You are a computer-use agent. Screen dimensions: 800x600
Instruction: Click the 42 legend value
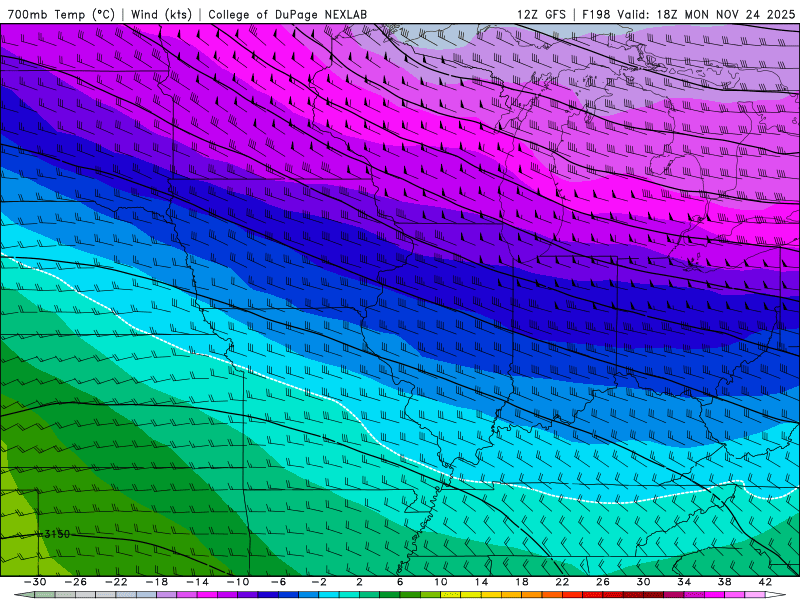click(765, 582)
